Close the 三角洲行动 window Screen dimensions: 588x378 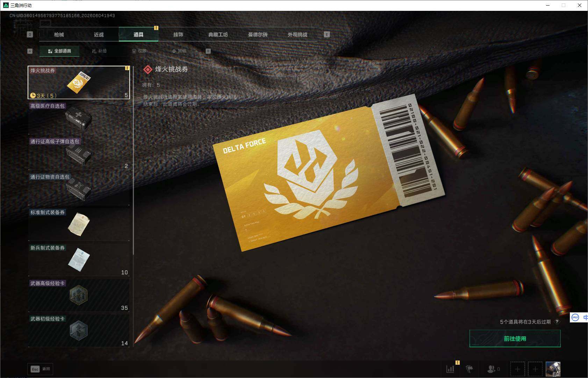coord(580,5)
